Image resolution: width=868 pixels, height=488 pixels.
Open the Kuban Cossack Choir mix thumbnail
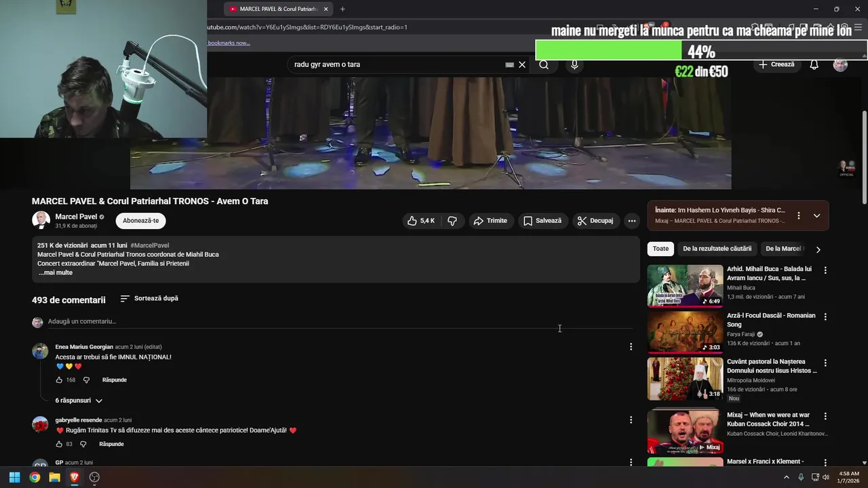click(x=685, y=431)
